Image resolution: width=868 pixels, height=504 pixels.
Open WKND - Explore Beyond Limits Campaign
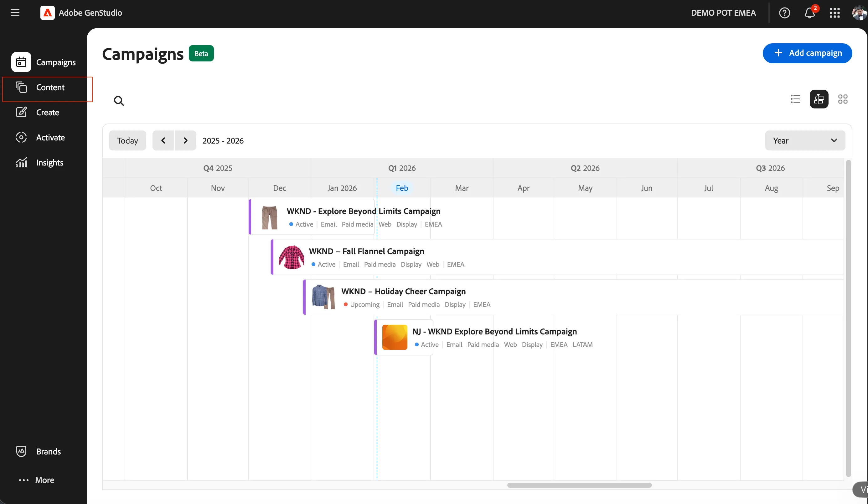[363, 211]
